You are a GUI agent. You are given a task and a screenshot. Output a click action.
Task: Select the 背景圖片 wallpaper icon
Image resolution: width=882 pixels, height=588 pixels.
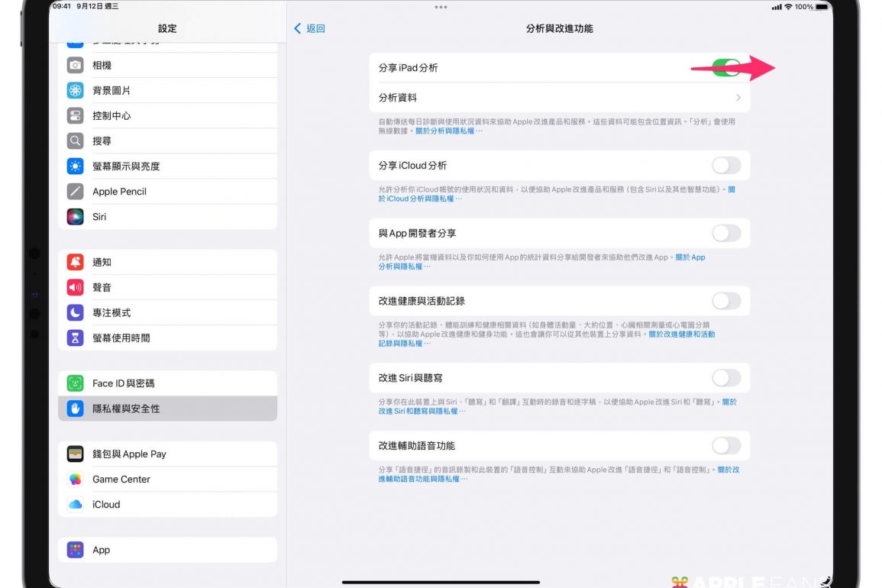pos(75,90)
